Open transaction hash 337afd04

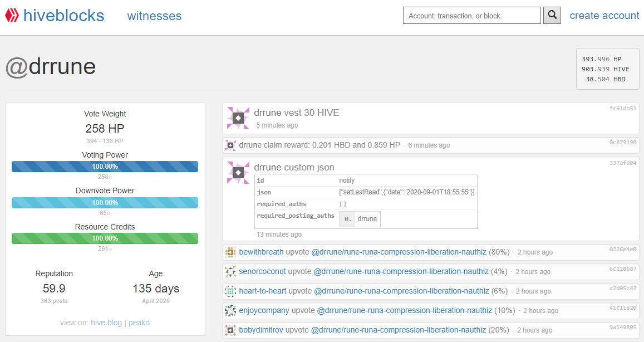[623, 163]
